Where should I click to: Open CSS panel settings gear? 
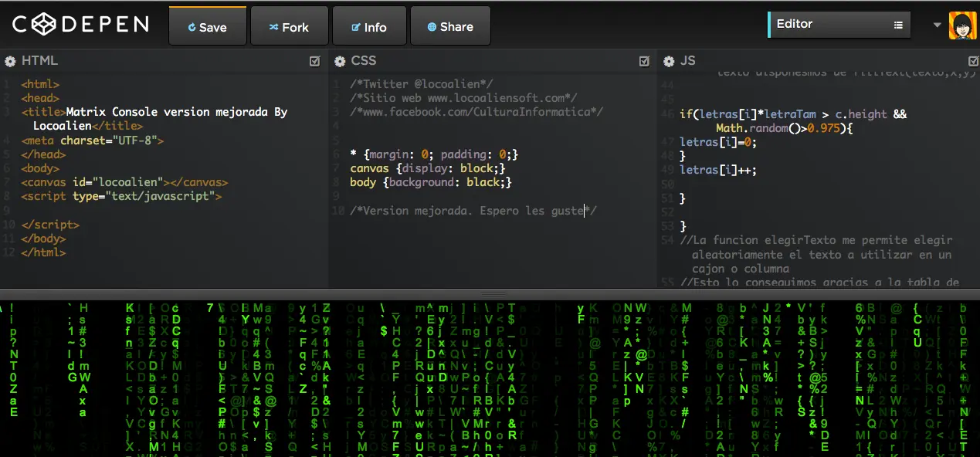[340, 61]
